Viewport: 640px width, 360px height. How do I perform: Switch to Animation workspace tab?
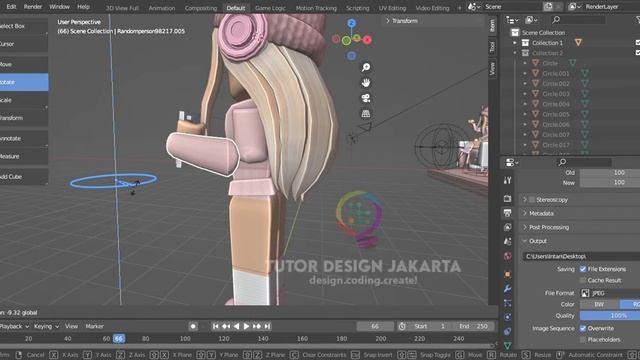[162, 8]
